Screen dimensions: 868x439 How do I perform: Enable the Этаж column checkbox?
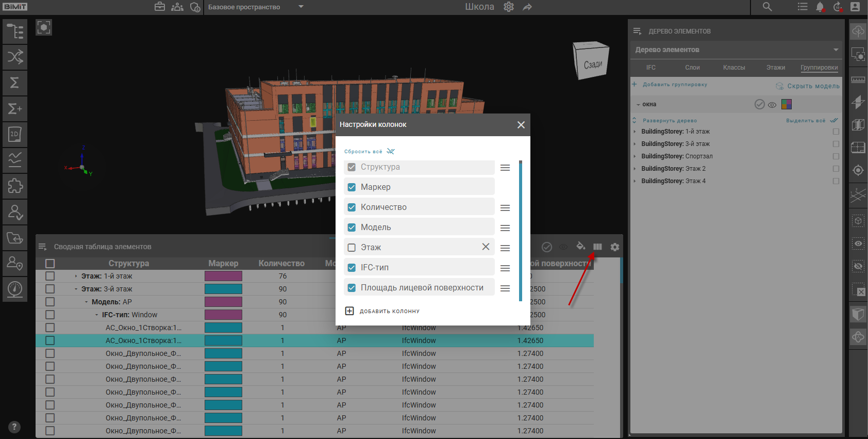pyautogui.click(x=352, y=248)
